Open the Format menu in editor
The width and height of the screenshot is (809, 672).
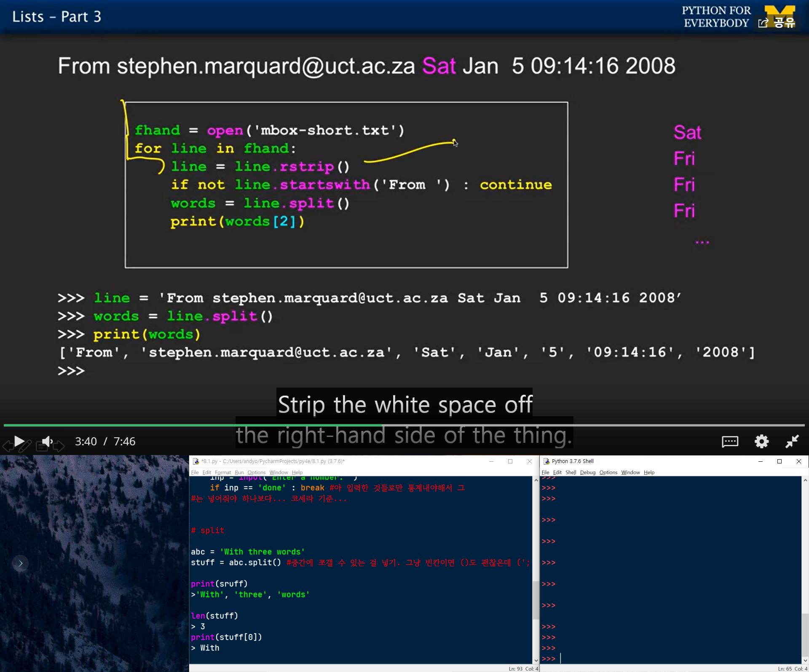(222, 472)
